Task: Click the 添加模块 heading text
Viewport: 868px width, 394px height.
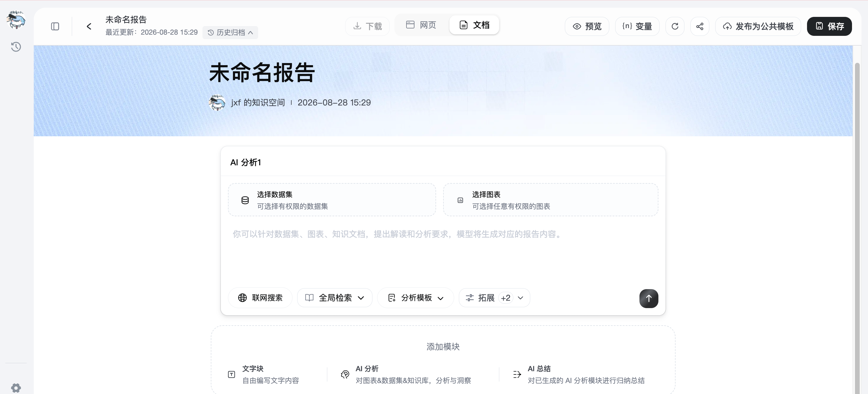Action: point(443,347)
